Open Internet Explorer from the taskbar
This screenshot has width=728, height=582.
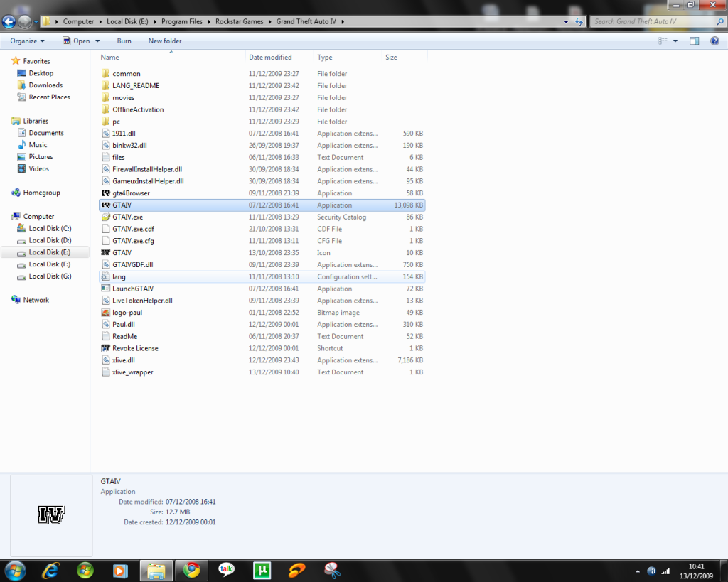click(50, 571)
